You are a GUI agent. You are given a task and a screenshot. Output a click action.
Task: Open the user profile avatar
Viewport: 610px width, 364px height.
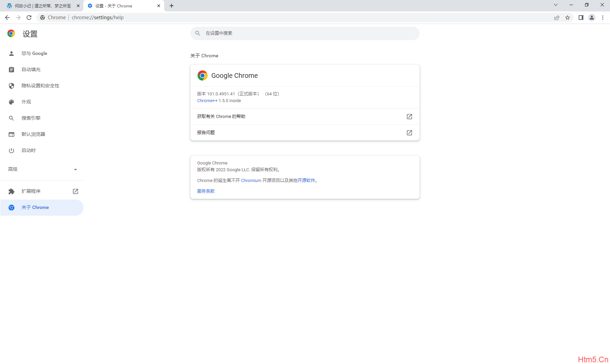(592, 18)
